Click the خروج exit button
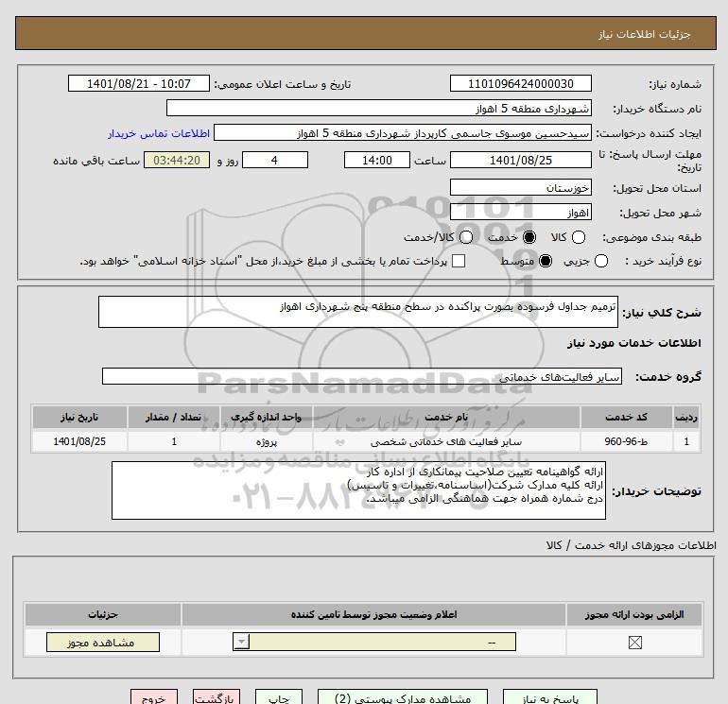The image size is (728, 704). 154,697
